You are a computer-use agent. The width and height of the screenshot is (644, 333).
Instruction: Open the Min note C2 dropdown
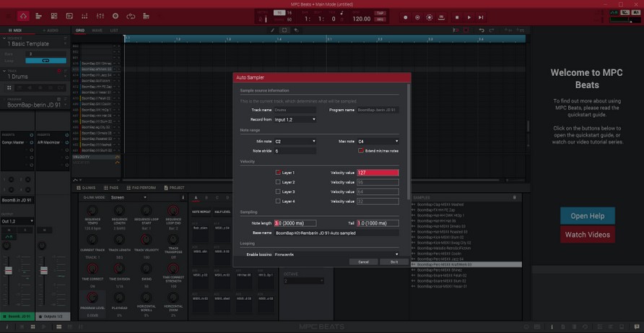(295, 142)
